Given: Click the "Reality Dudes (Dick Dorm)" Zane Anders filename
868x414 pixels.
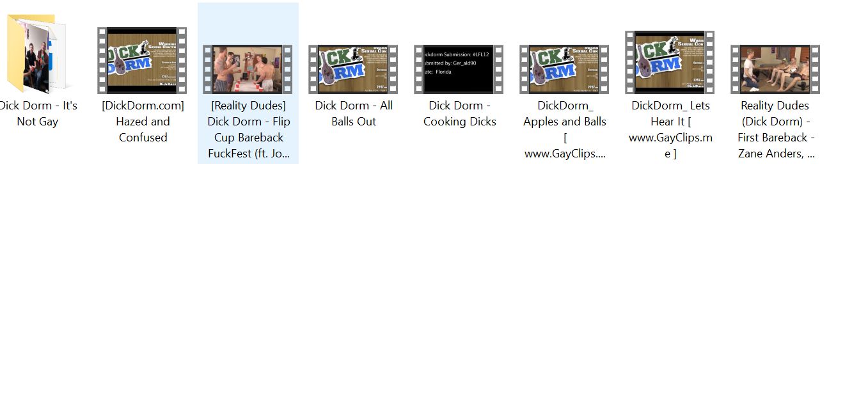Looking at the screenshot, I should [x=775, y=129].
